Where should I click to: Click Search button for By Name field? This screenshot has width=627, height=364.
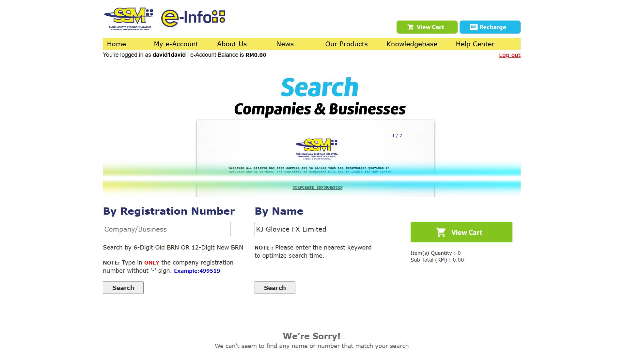pos(275,288)
